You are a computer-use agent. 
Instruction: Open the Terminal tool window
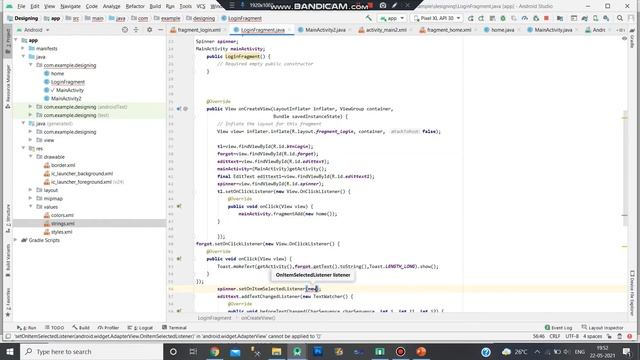(174, 327)
